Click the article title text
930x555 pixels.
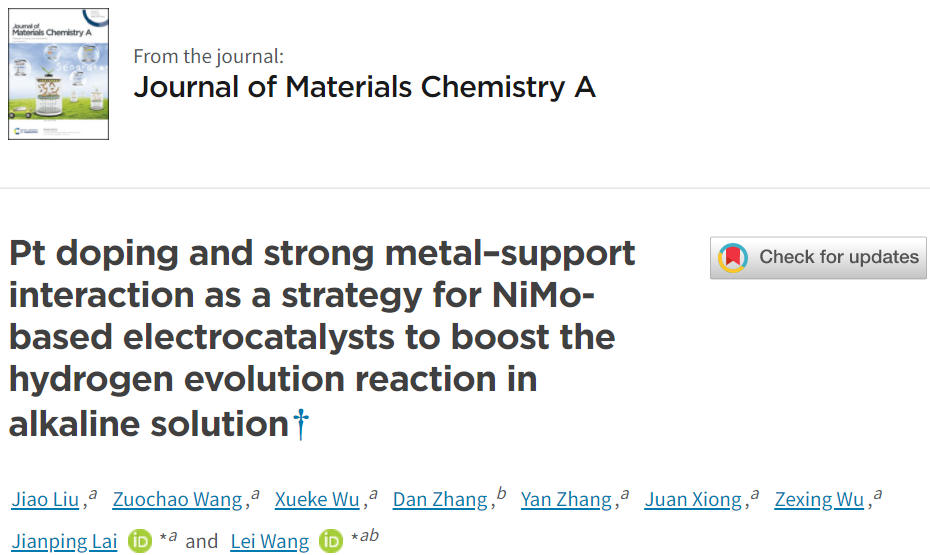321,338
